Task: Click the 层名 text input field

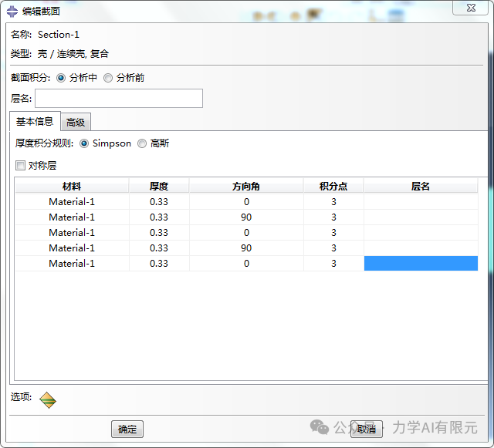Action: [119, 98]
